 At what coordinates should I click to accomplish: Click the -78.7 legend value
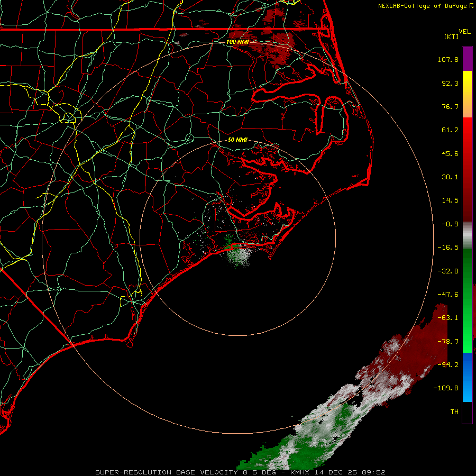pyautogui.click(x=448, y=342)
